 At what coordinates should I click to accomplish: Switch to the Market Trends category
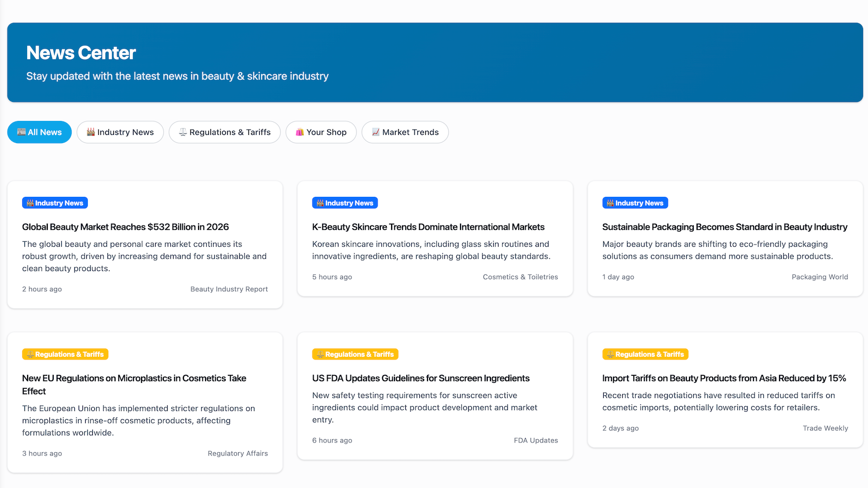pyautogui.click(x=405, y=132)
